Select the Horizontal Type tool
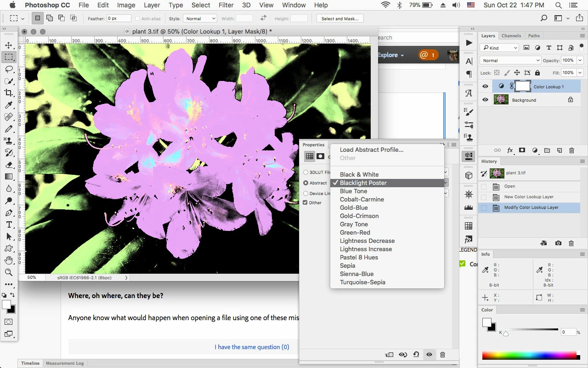This screenshot has width=588, height=368. tap(9, 224)
